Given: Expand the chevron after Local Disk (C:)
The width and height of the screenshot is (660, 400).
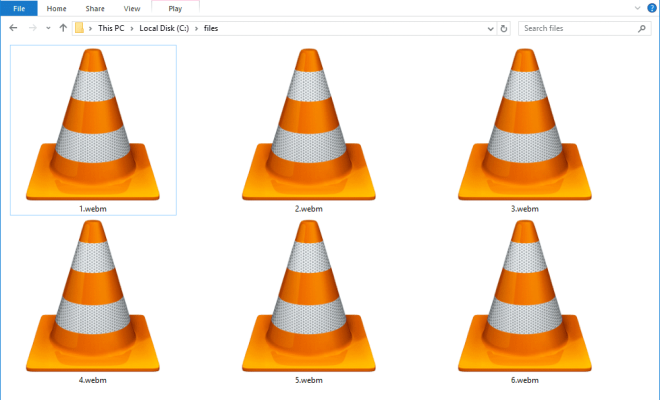Looking at the screenshot, I should tap(196, 28).
